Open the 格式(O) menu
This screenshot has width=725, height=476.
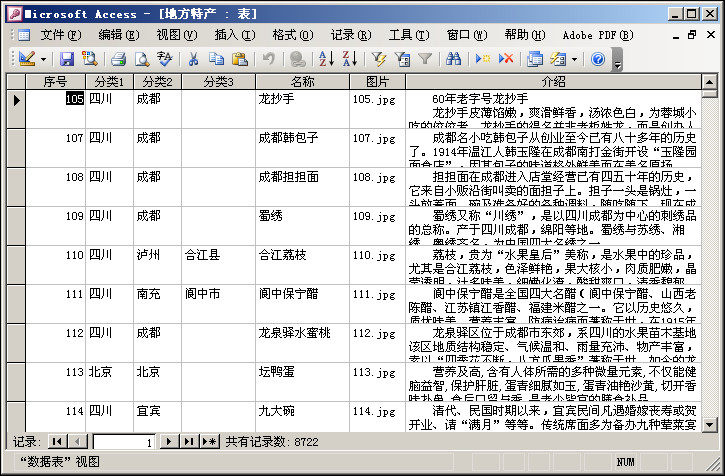(293, 35)
